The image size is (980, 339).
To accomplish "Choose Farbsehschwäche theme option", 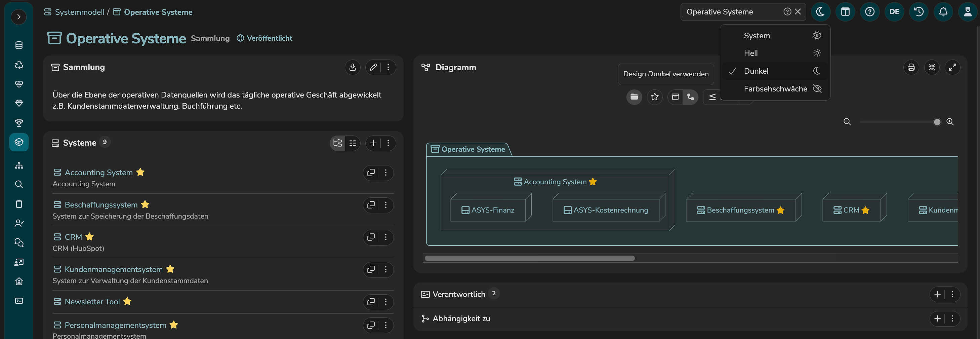I will [775, 89].
